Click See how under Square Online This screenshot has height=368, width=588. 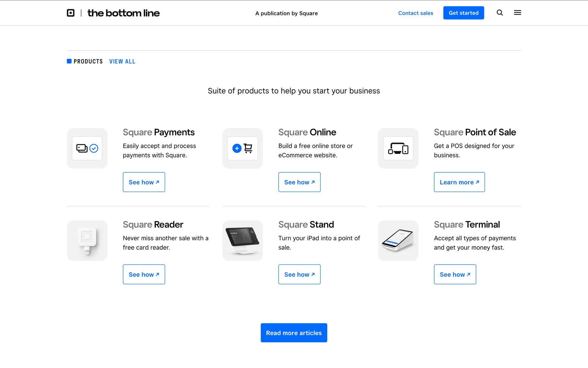pos(300,182)
